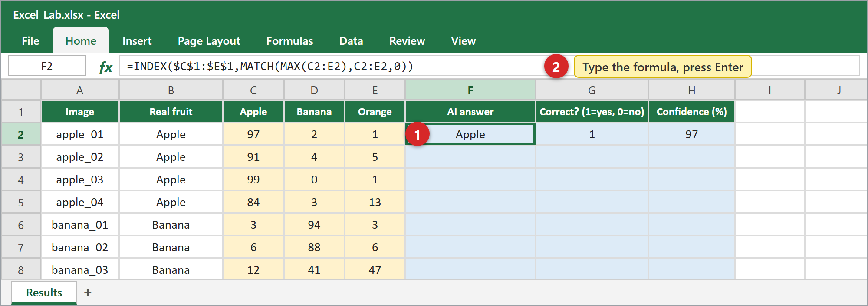Add a new sheet with plus button
This screenshot has height=306, width=868.
pos(88,293)
